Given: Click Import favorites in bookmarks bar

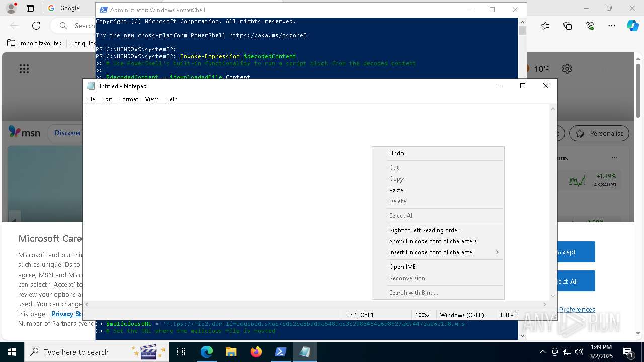Looking at the screenshot, I should 34,43.
